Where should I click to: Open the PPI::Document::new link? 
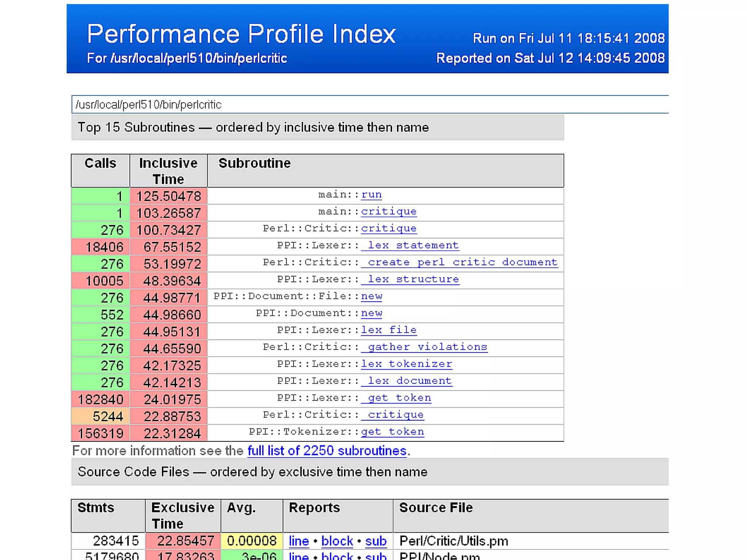[x=371, y=313]
